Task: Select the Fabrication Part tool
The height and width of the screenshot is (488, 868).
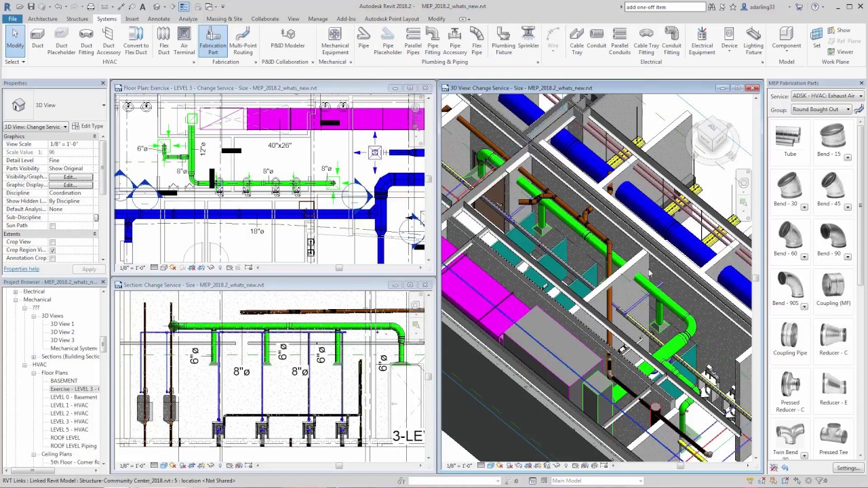Action: pyautogui.click(x=212, y=41)
